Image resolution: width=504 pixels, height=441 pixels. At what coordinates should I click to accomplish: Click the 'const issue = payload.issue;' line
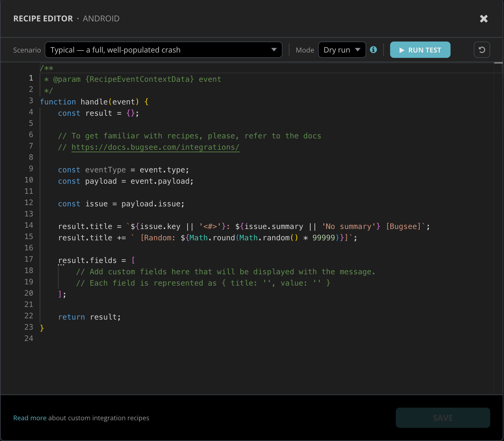121,204
